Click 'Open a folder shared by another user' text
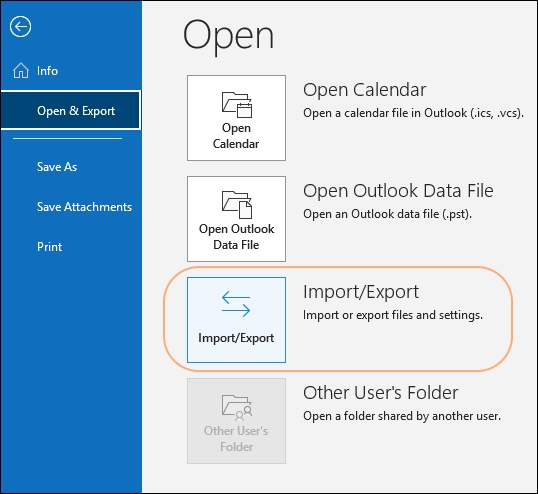Screen dimensions: 538x494 tap(402, 416)
